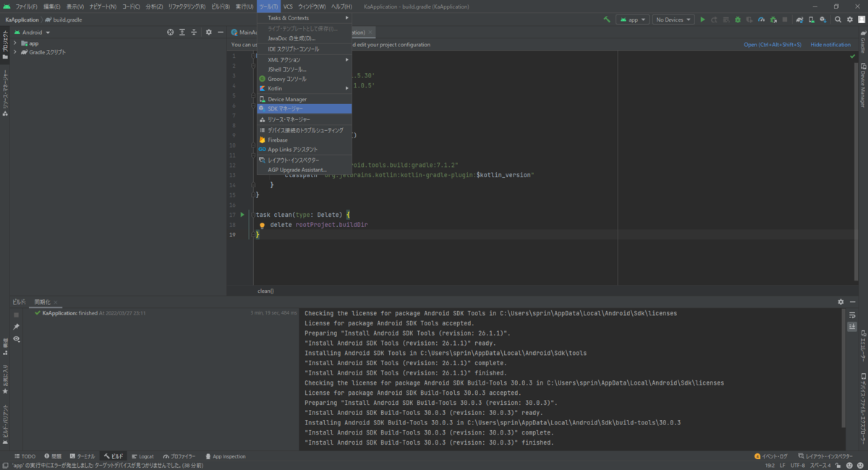
Task: Hide the build panel with minus icon
Action: click(x=851, y=302)
